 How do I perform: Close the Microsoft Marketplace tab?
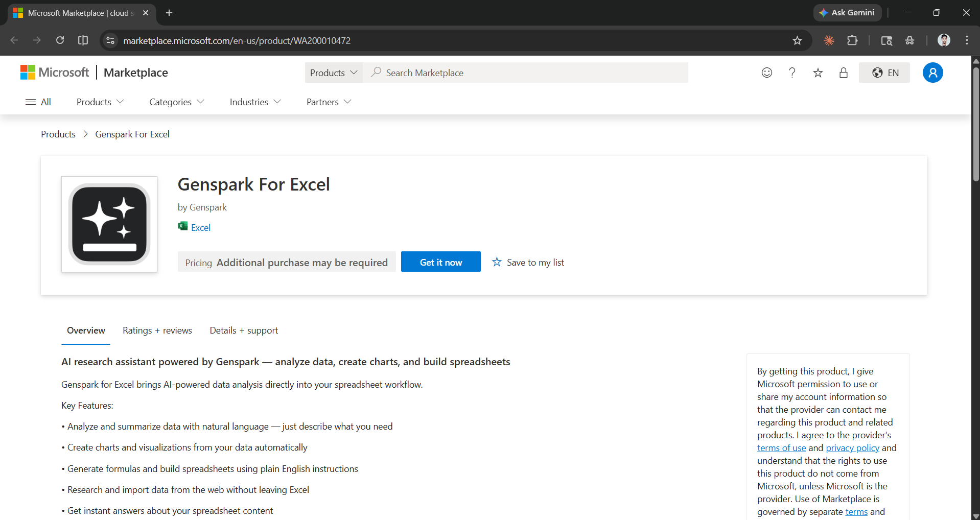click(146, 13)
